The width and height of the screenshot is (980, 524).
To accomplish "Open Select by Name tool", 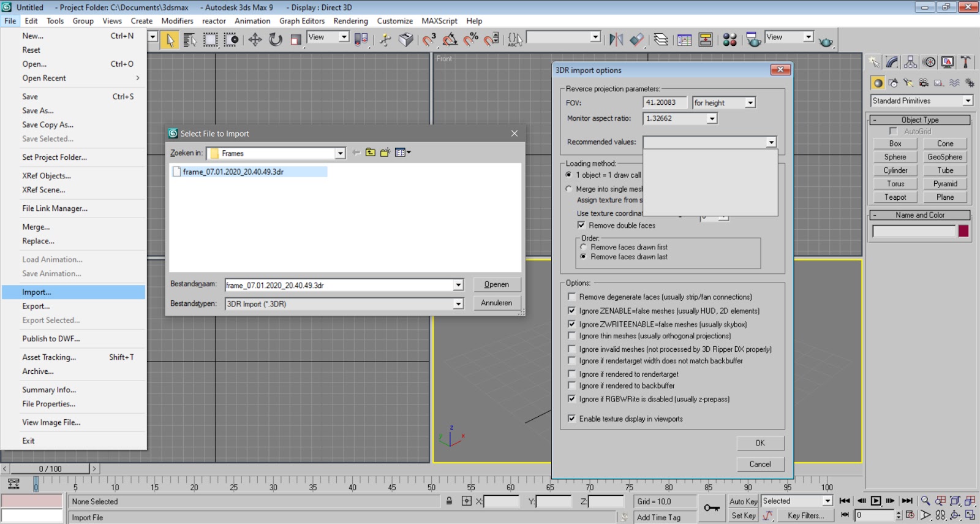I will (190, 40).
